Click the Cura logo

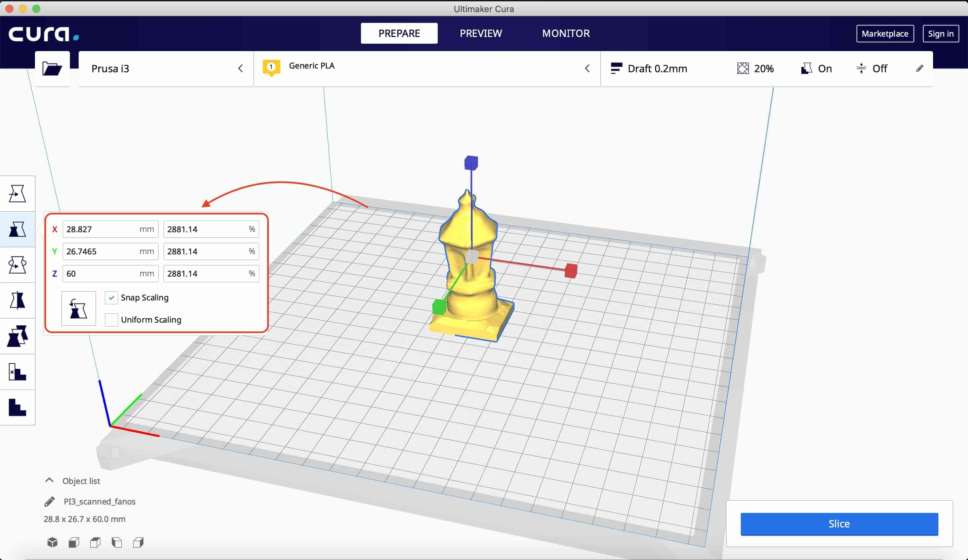43,34
